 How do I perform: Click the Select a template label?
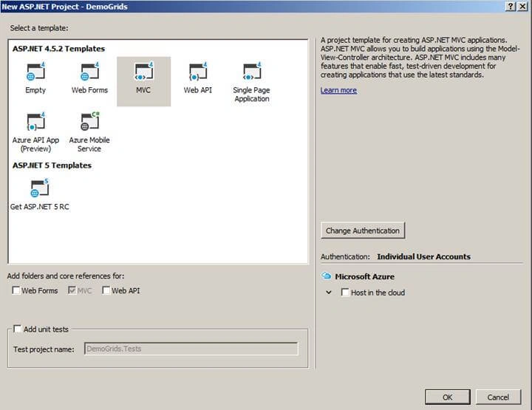pyautogui.click(x=39, y=28)
